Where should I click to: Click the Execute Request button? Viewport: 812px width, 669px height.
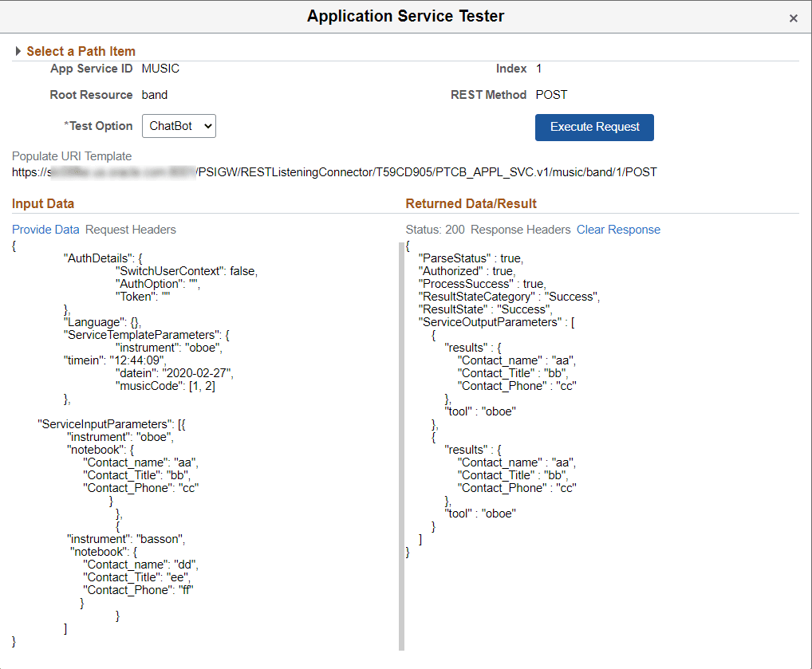(594, 127)
